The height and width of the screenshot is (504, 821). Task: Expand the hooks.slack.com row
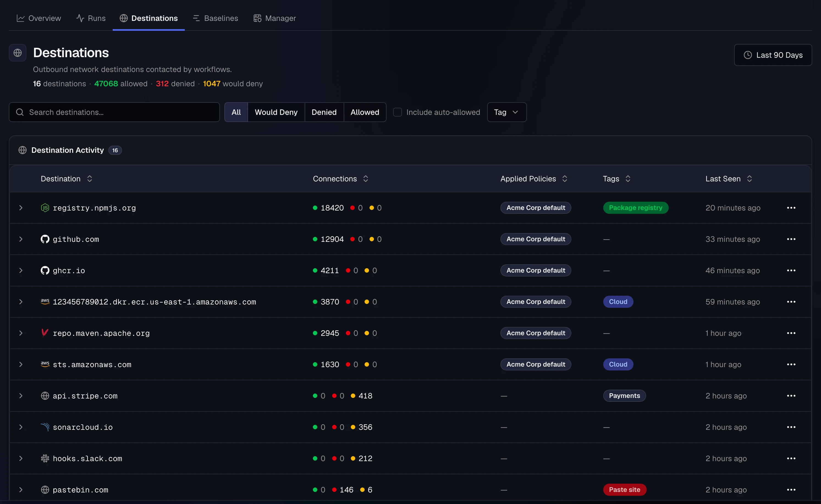[21, 458]
